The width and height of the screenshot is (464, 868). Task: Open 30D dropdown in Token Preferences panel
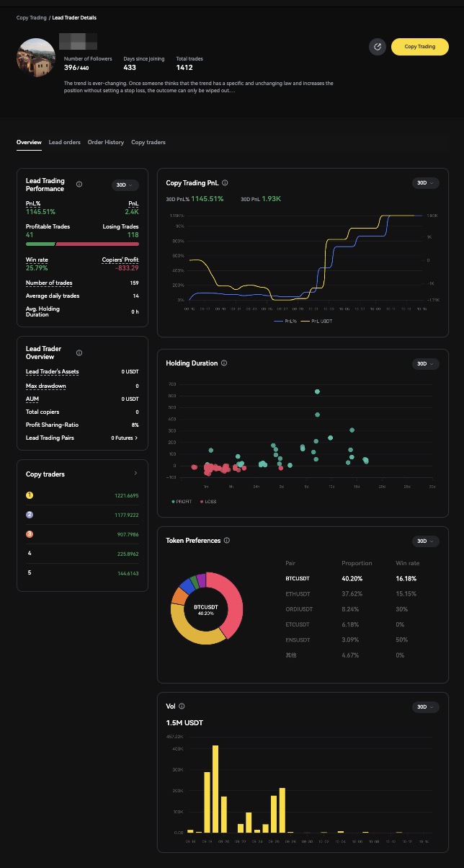[x=424, y=541]
